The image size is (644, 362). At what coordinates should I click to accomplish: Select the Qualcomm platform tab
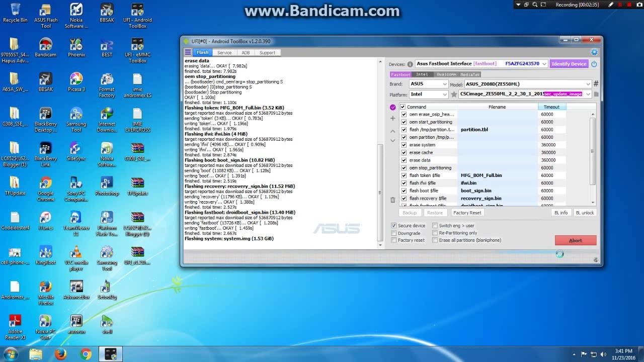446,74
